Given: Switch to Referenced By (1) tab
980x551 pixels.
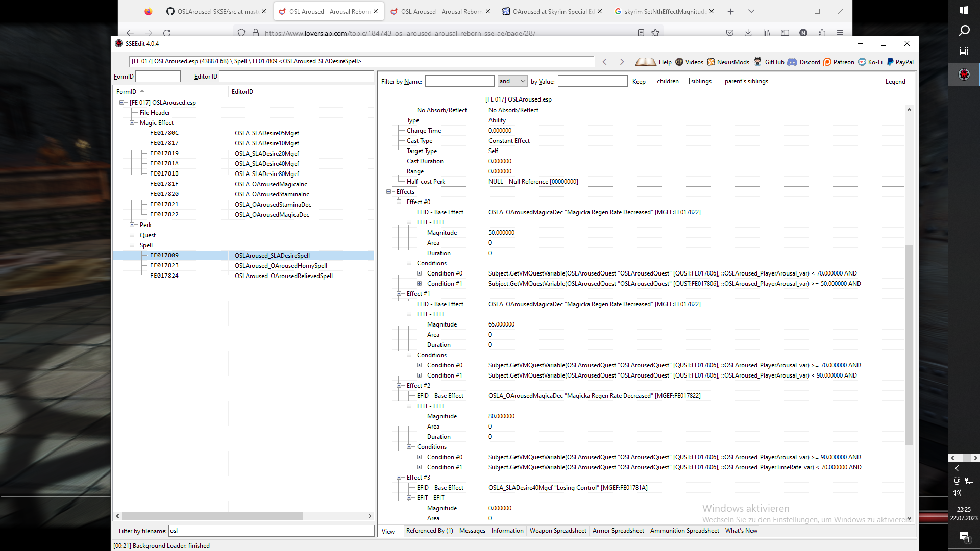Looking at the screenshot, I should point(429,531).
